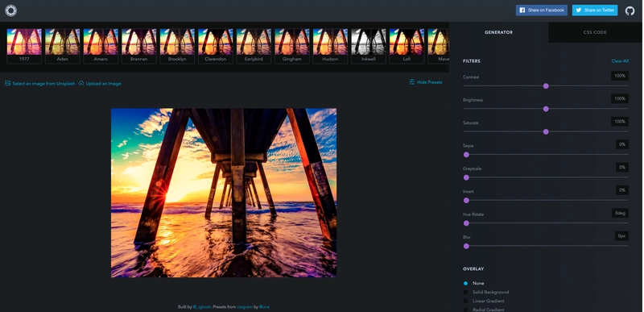
Task: Click the Invert slider handle
Action: click(x=466, y=201)
